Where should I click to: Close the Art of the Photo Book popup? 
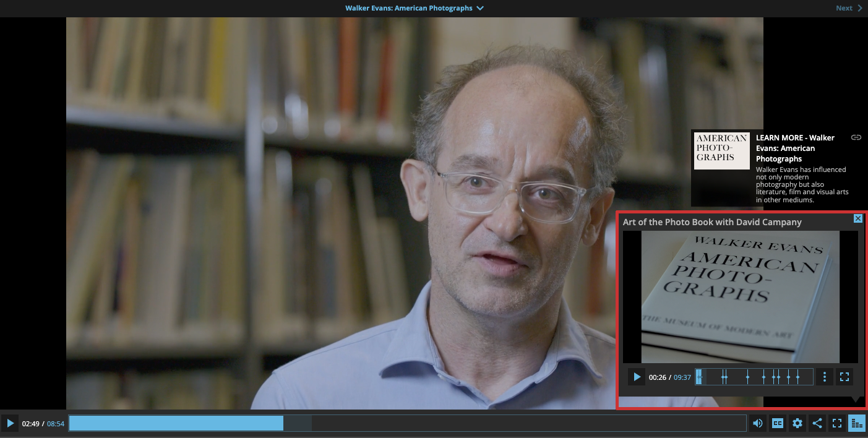[x=857, y=218]
